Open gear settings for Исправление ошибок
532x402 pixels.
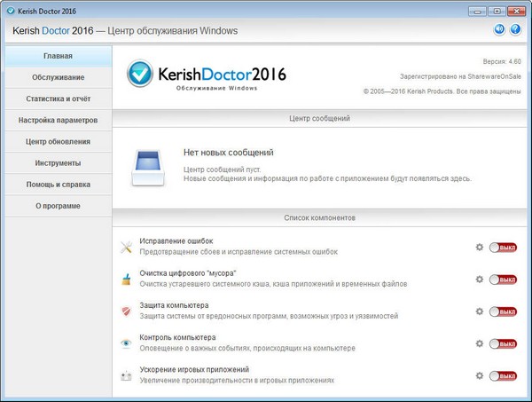point(480,248)
